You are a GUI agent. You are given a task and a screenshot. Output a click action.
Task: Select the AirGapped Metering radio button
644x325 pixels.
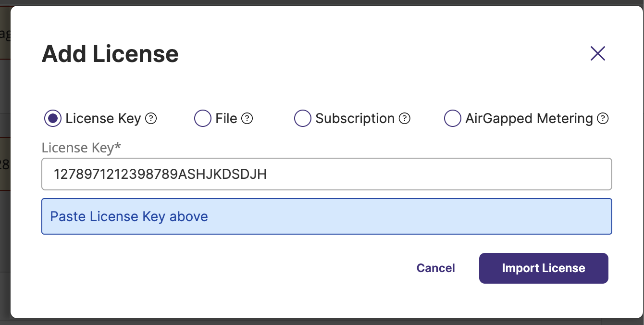[x=453, y=118]
